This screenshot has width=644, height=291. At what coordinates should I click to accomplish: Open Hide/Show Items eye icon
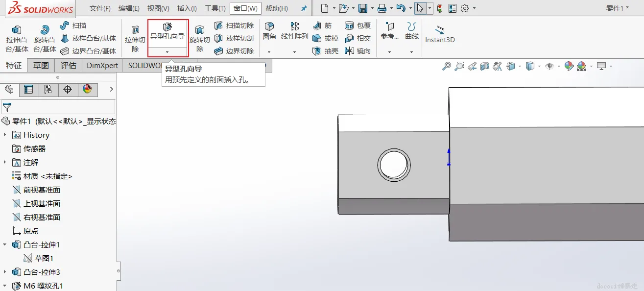click(549, 66)
